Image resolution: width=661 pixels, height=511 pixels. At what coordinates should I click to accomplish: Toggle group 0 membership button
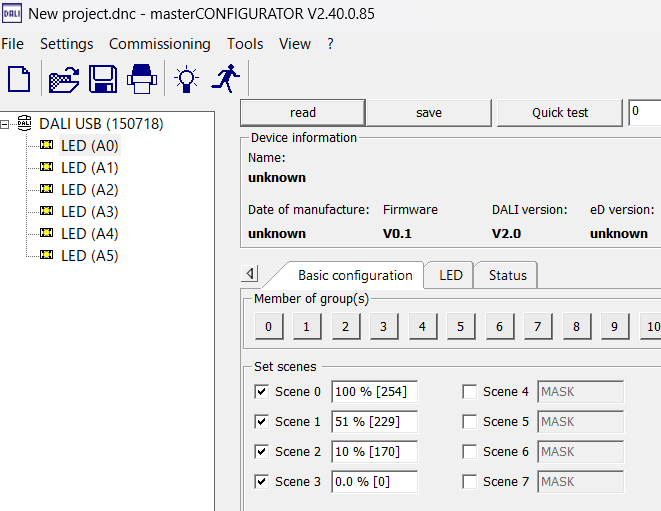[269, 326]
